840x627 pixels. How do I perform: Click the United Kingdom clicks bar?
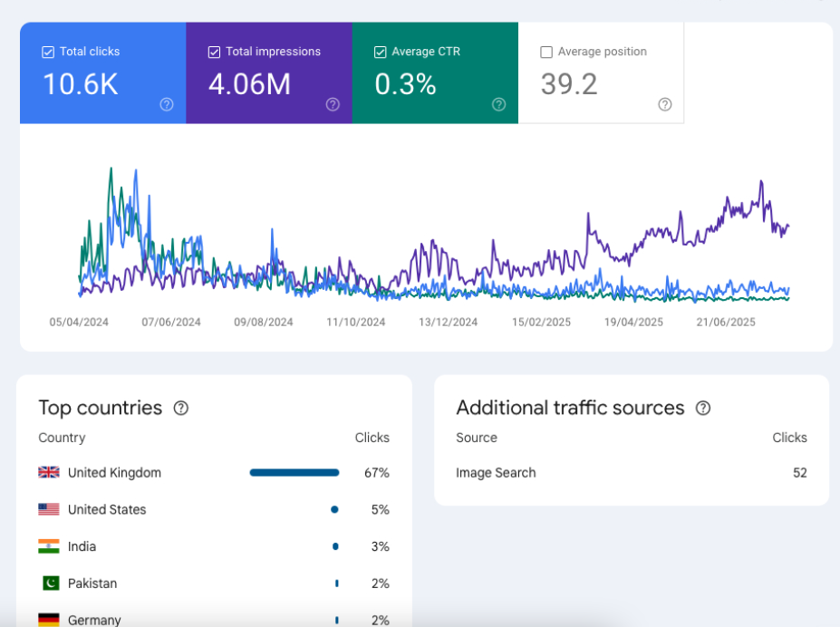(294, 472)
